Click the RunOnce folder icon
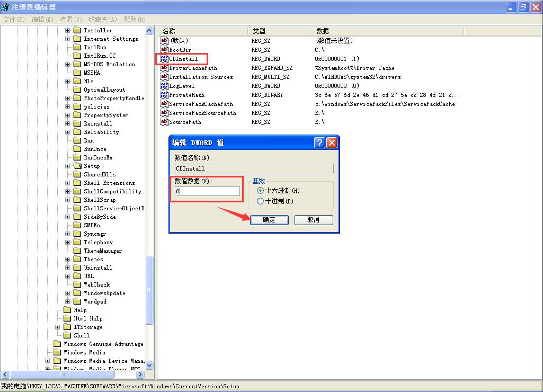Image resolution: width=543 pixels, height=392 pixels. coord(77,149)
